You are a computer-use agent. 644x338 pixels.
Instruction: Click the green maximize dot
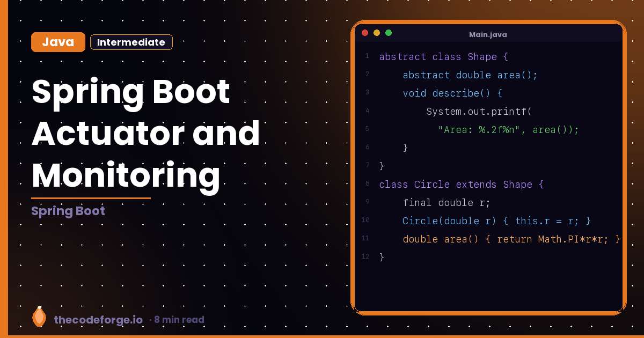point(389,33)
